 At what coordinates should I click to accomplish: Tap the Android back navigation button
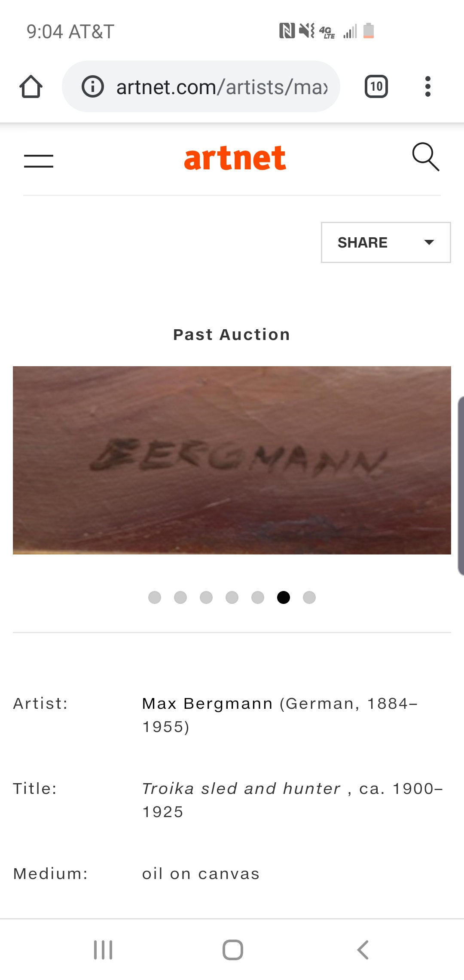(x=363, y=950)
